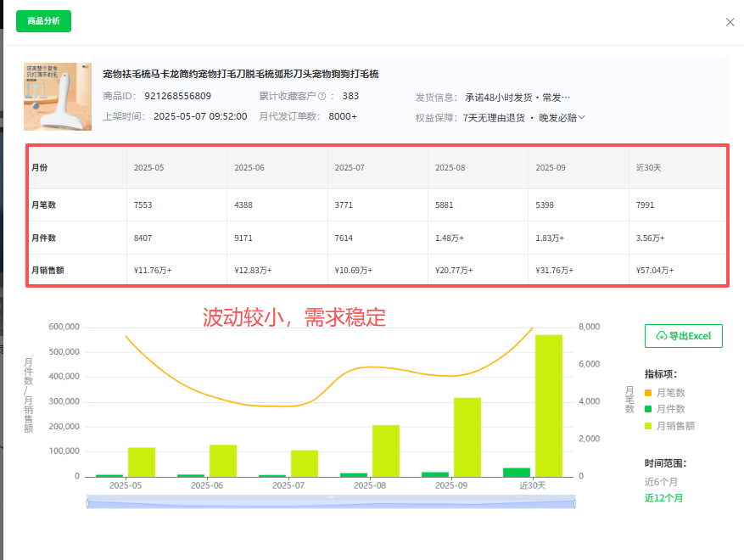Click the 导出Excel button
This screenshot has height=560, width=744.
tap(684, 336)
